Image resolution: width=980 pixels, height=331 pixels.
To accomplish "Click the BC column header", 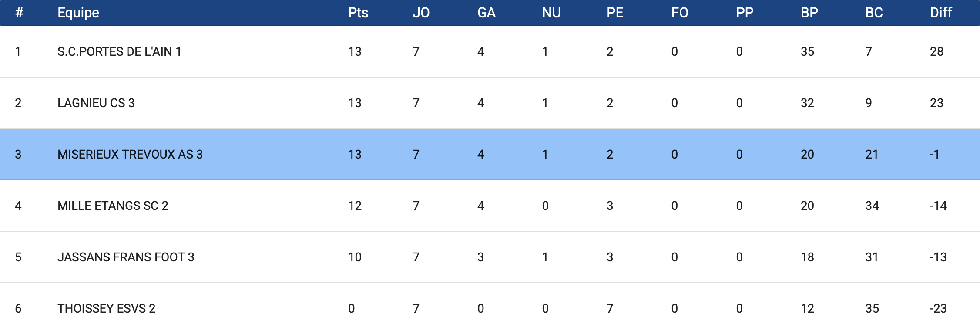I will [x=874, y=13].
